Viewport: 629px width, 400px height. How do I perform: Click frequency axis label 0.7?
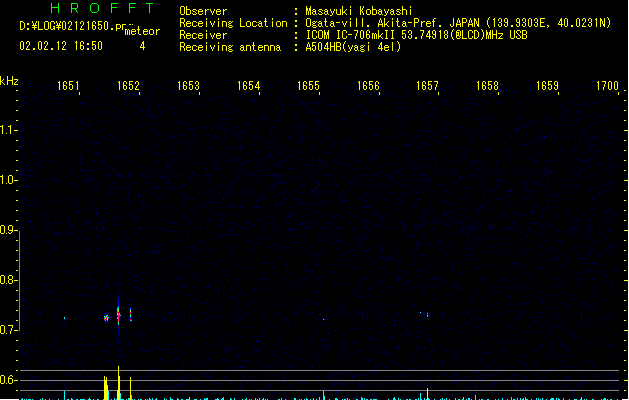coord(6,330)
